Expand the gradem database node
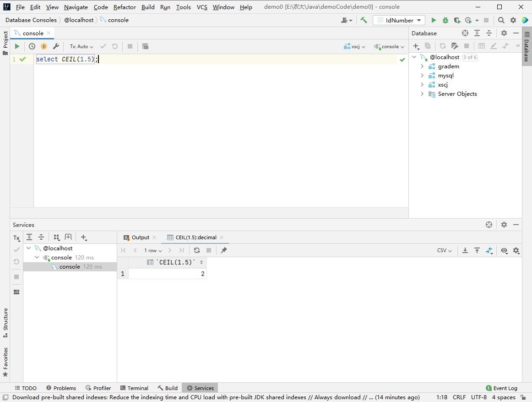532x402 pixels. 422,66
